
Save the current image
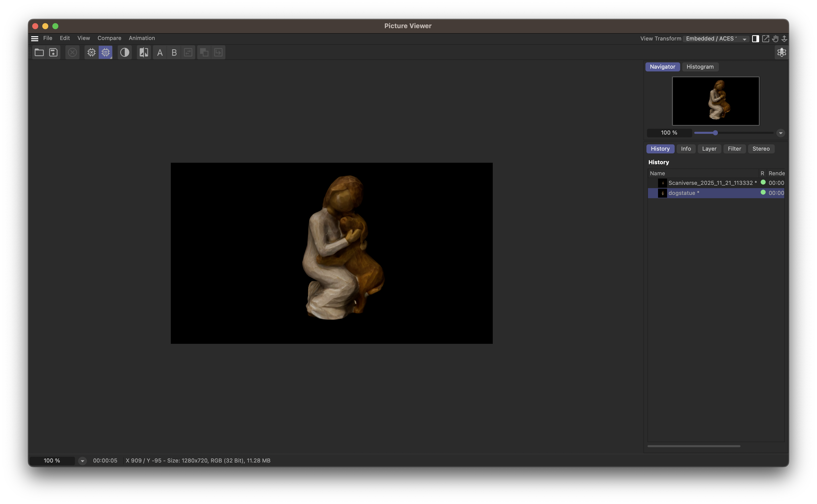pos(53,52)
